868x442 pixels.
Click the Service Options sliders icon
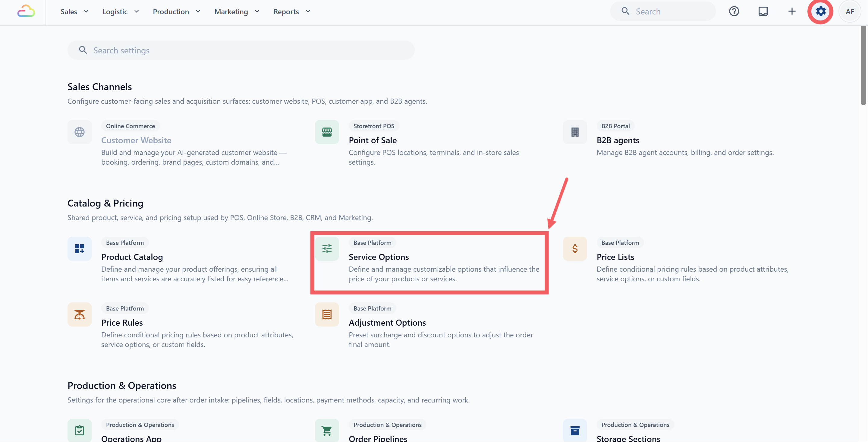327,248
